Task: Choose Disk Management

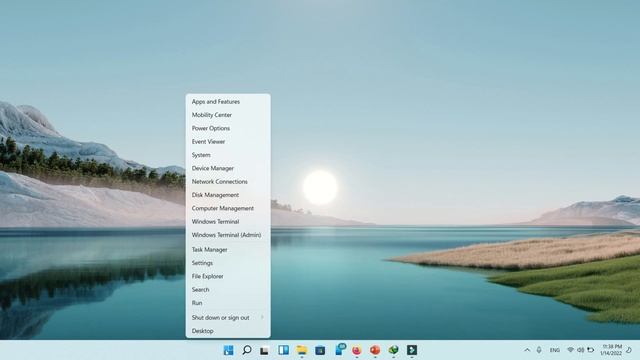Action: coord(228,195)
